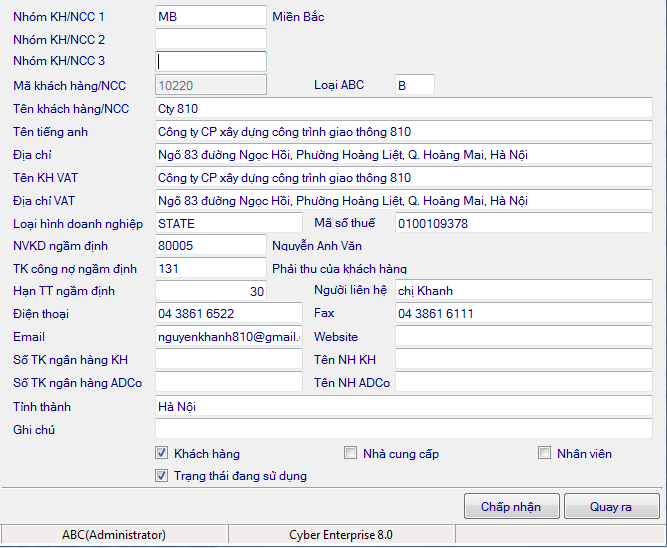The width and height of the screenshot is (667, 548).
Task: Enable the Nhà cung cấp checkbox
Action: tap(350, 453)
